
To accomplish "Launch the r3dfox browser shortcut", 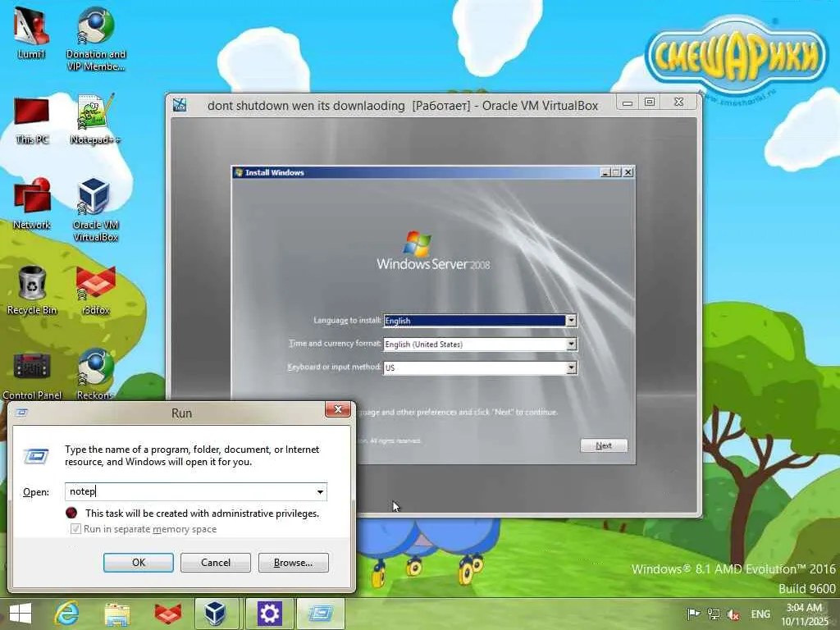I will tap(95, 290).
